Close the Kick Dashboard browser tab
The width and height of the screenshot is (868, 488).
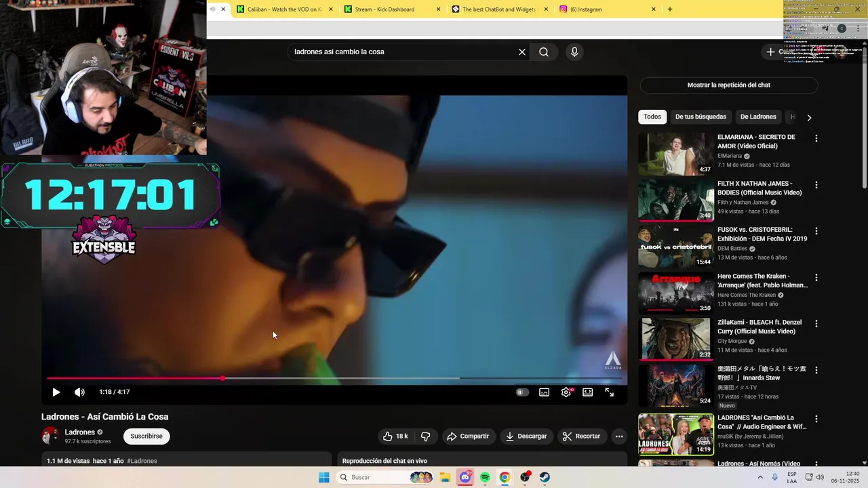438,9
